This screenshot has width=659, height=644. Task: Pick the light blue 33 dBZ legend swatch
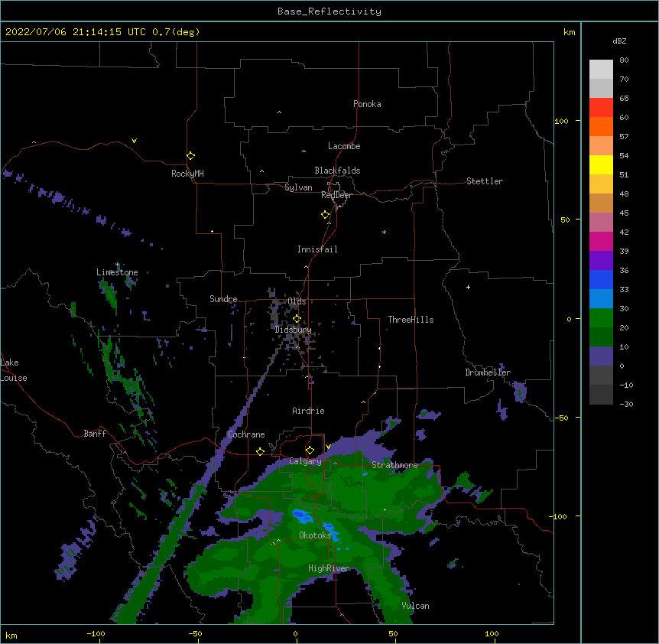point(601,298)
